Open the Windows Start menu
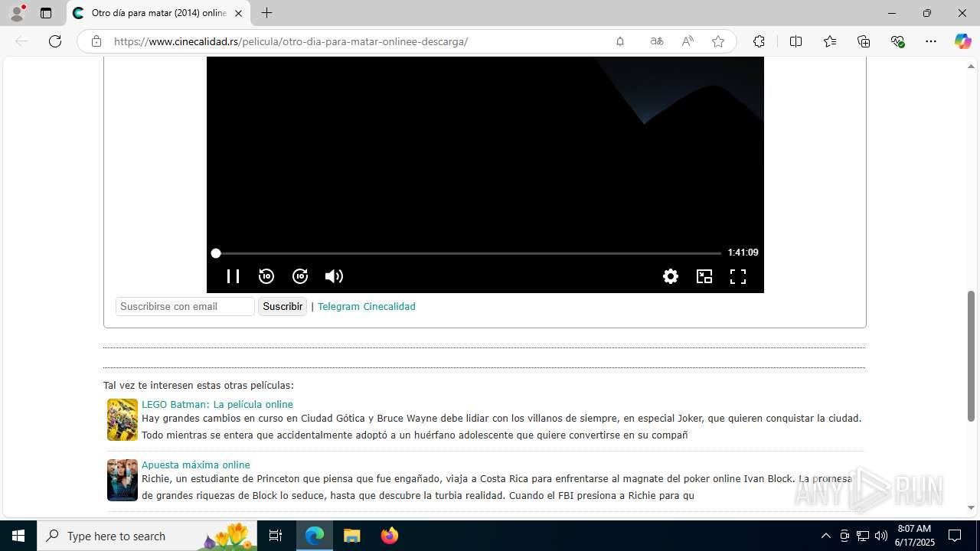This screenshot has height=551, width=980. (x=18, y=536)
